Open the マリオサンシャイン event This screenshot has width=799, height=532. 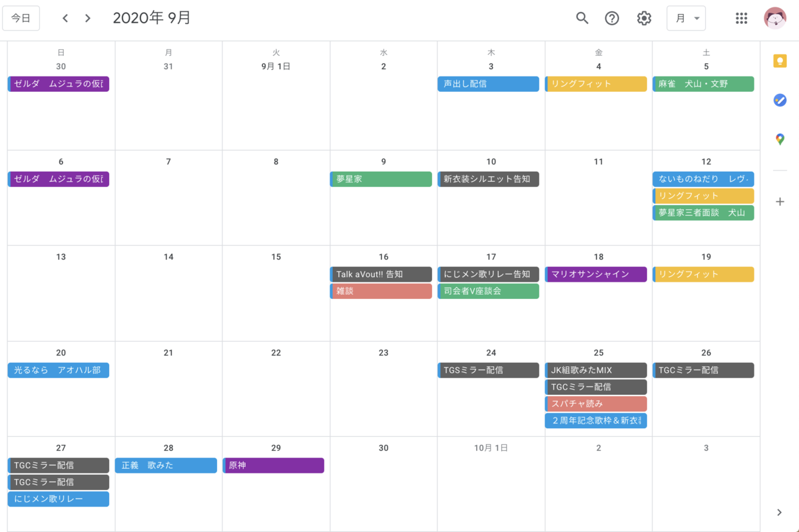click(x=596, y=274)
